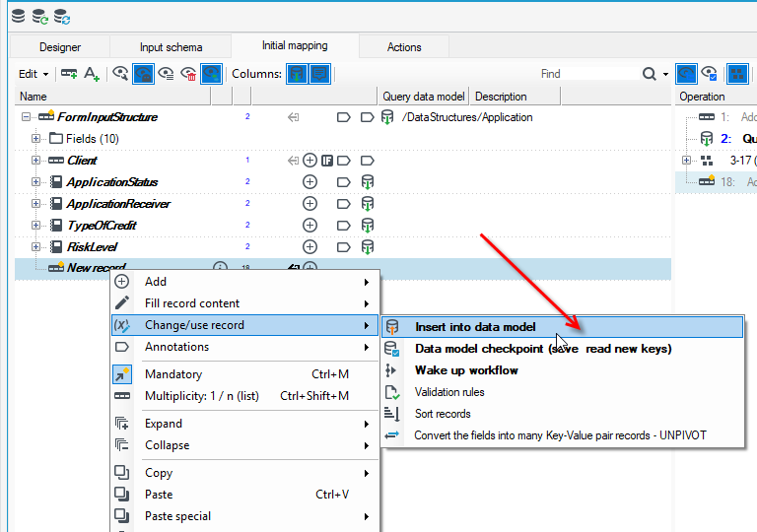Open the Collapse submenu
The height and width of the screenshot is (532, 757).
[x=244, y=445]
